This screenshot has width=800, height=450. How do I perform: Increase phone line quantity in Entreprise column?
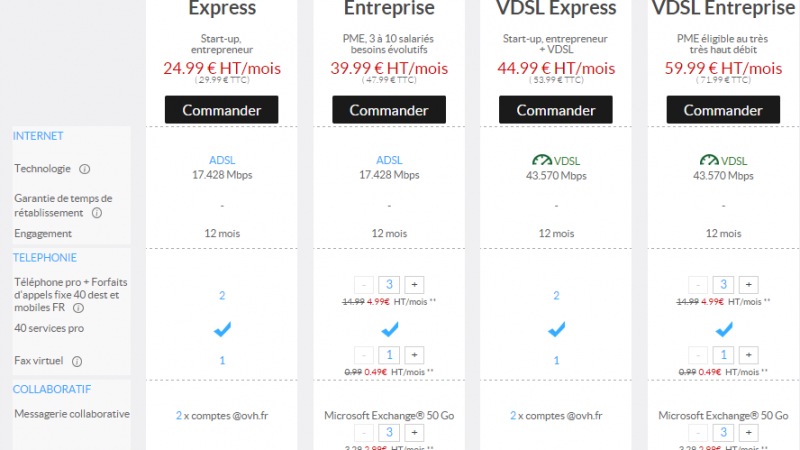(415, 285)
